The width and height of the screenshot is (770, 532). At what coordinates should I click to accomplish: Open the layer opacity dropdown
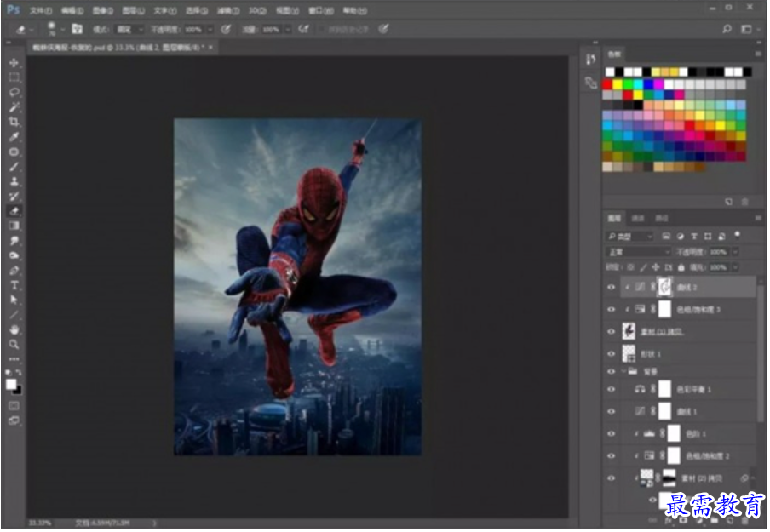tap(735, 252)
